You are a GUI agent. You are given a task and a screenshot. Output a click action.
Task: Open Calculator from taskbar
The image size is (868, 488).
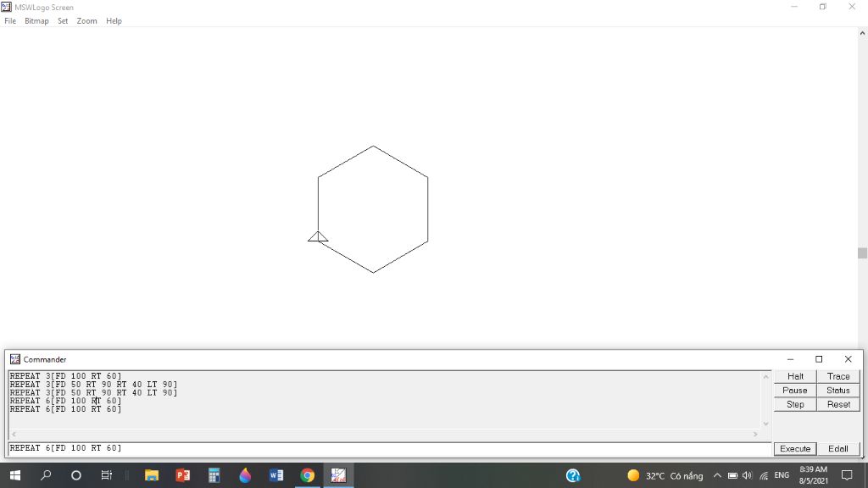214,475
